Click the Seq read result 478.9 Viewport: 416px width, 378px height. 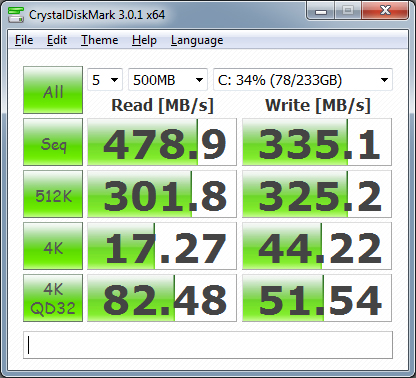[162, 142]
